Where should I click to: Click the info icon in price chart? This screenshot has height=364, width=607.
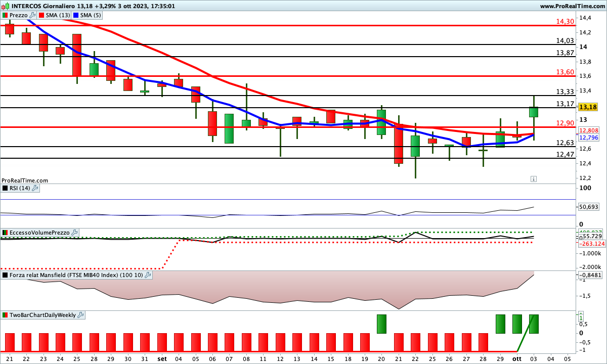[534, 178]
